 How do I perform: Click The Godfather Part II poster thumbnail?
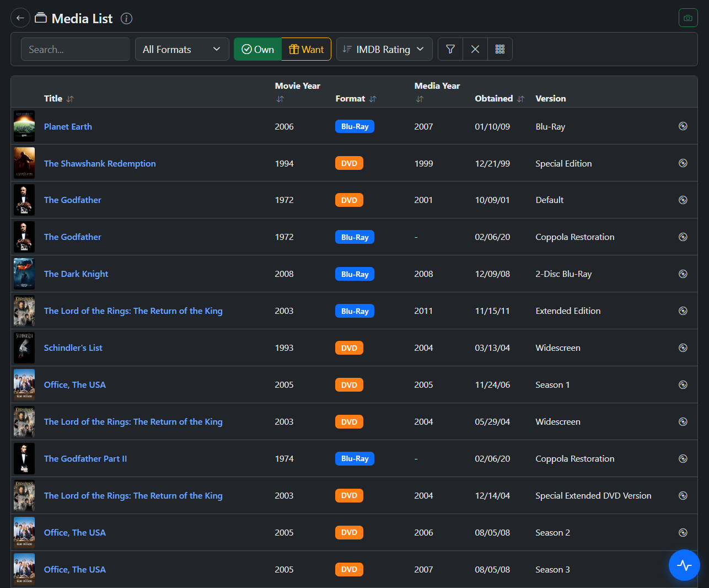(24, 458)
